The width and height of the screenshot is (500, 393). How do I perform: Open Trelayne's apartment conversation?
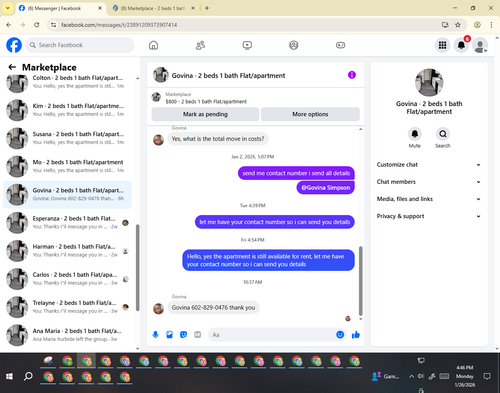[x=68, y=307]
